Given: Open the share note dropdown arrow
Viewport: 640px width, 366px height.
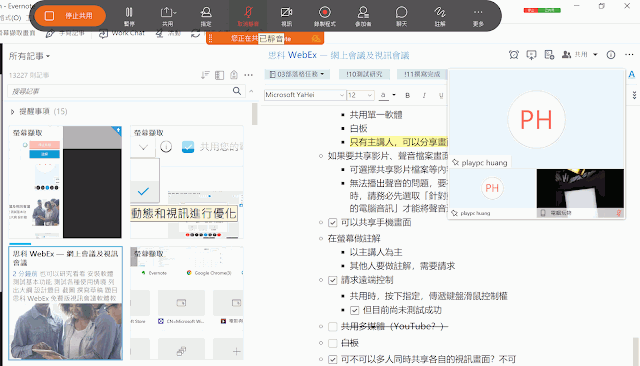Looking at the screenshot, I should click(x=595, y=55).
